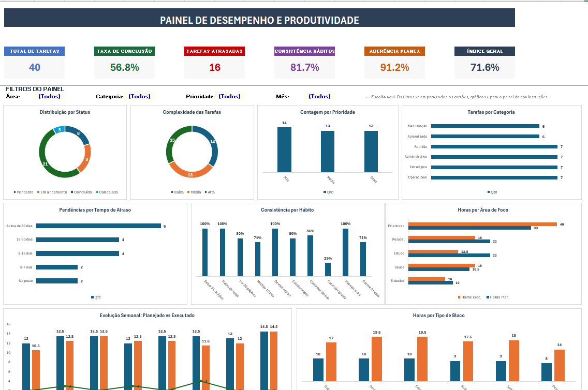Viewport: 588px width, 390px height.
Task: Click the Pendente legend entry in status chart
Action: [24, 192]
